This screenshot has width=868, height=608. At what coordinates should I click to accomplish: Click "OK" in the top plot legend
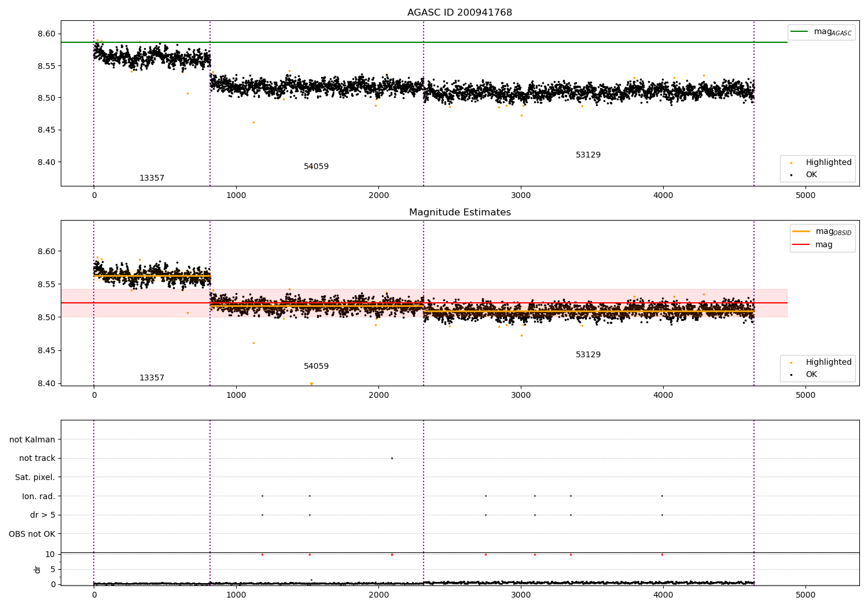click(x=811, y=175)
